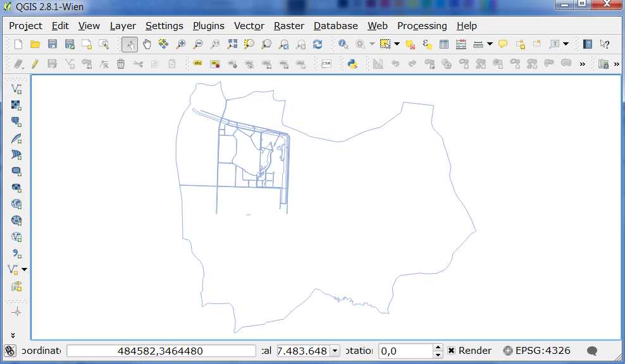This screenshot has height=364, width=625.
Task: Open new print composer icon
Action: coord(87,44)
